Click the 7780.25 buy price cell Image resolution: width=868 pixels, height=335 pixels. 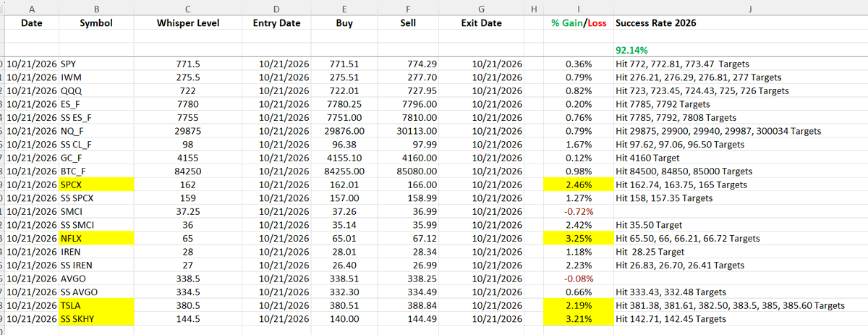(344, 104)
